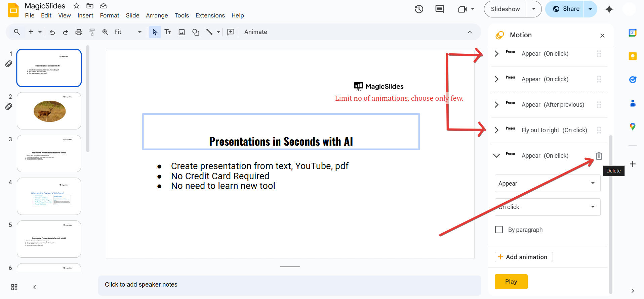Open version history clock icon
Image resolution: width=644 pixels, height=299 pixels.
419,9
